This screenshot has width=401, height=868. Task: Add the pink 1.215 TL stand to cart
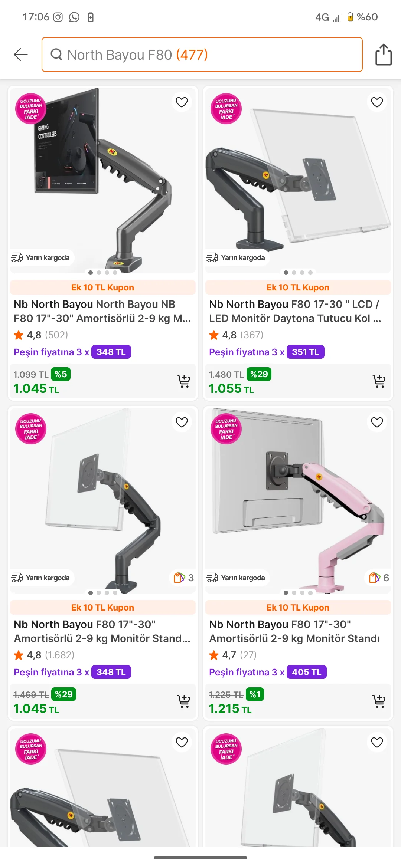click(x=379, y=701)
